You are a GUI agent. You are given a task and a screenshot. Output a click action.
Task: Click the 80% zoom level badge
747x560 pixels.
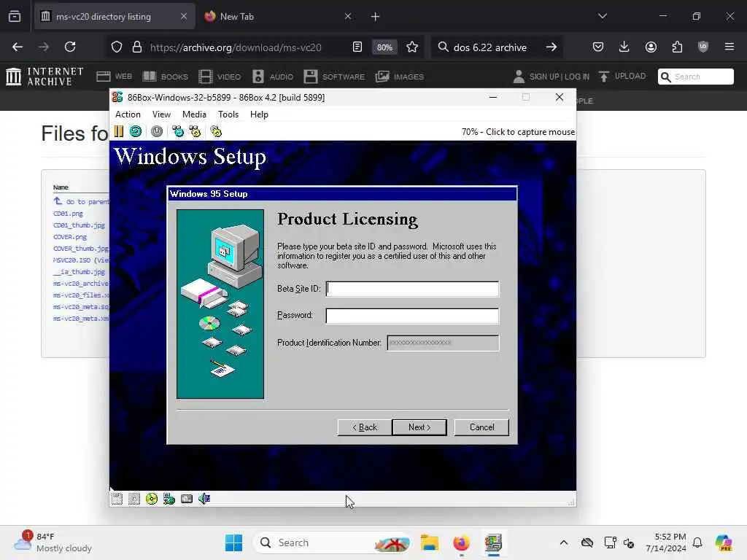384,47
